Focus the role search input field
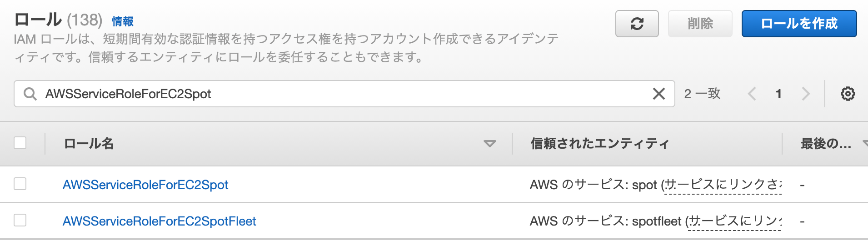The image size is (868, 251). click(x=344, y=94)
